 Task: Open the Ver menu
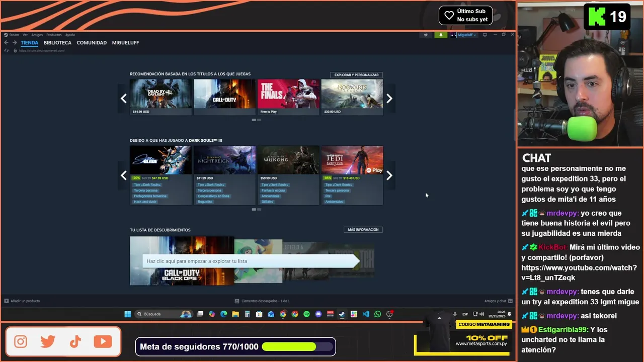pos(25,35)
